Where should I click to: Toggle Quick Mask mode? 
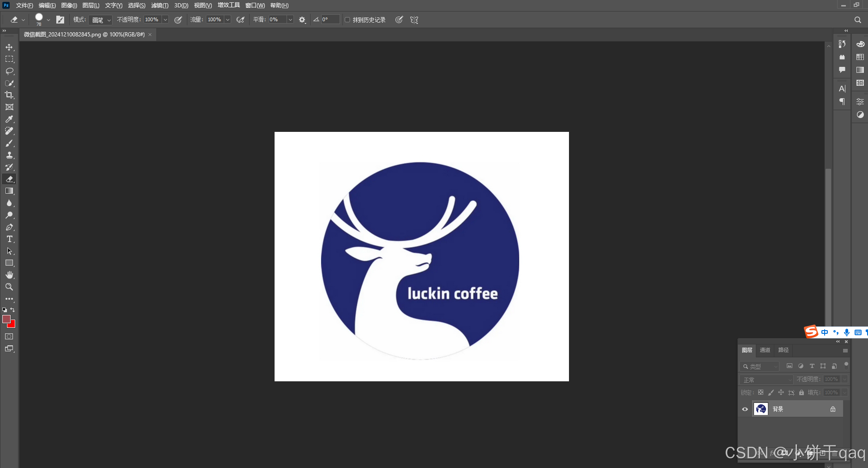click(x=9, y=337)
